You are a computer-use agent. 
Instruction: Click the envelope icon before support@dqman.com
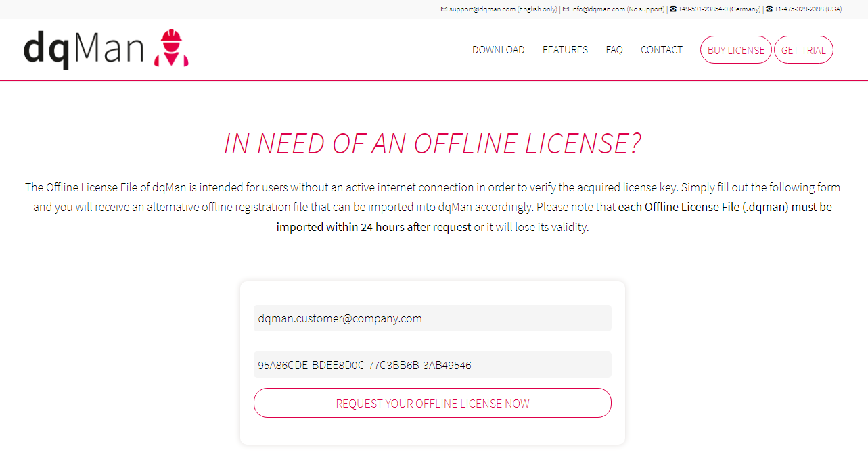[444, 9]
